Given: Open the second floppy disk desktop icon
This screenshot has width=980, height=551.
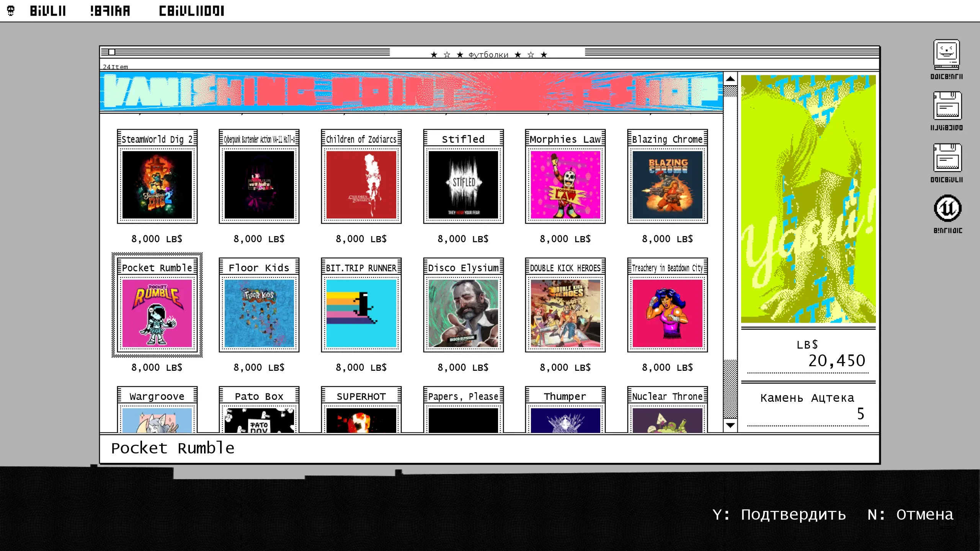Looking at the screenshot, I should pyautogui.click(x=947, y=158).
